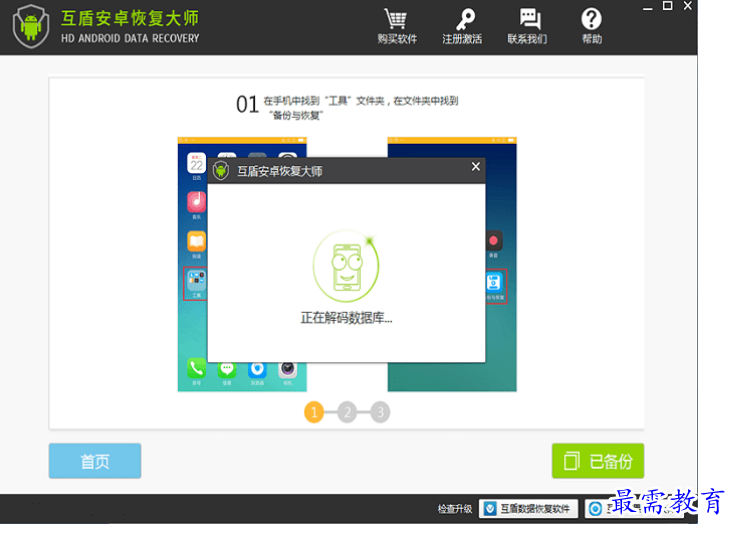Click the HD ANDROID DATA RECOVERY title

coord(130,38)
